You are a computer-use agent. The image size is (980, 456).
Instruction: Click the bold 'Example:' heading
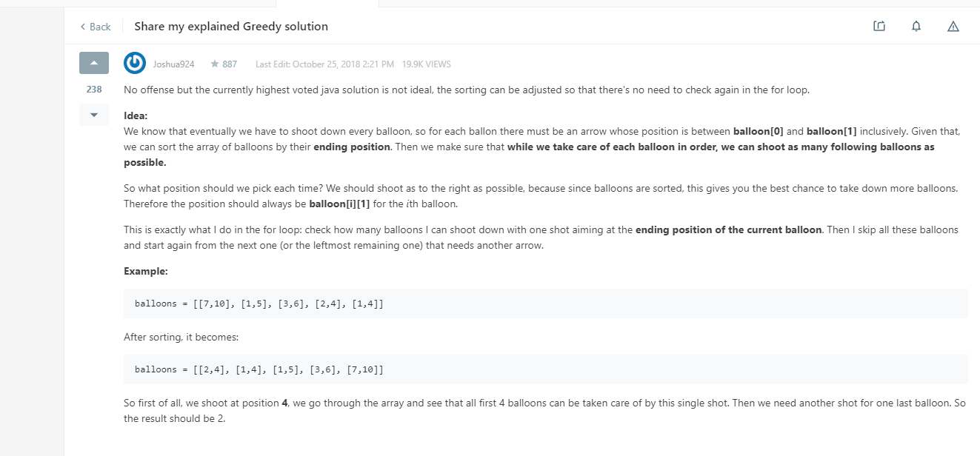tap(146, 271)
